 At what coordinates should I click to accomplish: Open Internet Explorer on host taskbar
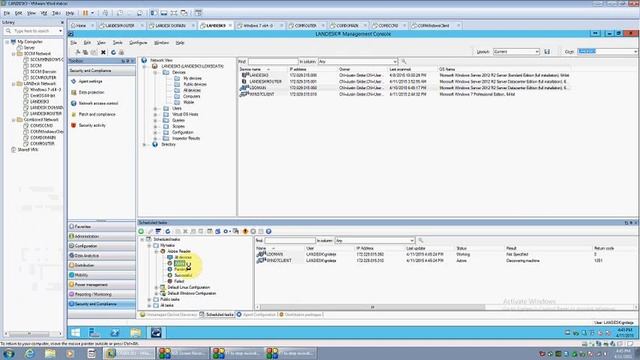pyautogui.click(x=29, y=353)
